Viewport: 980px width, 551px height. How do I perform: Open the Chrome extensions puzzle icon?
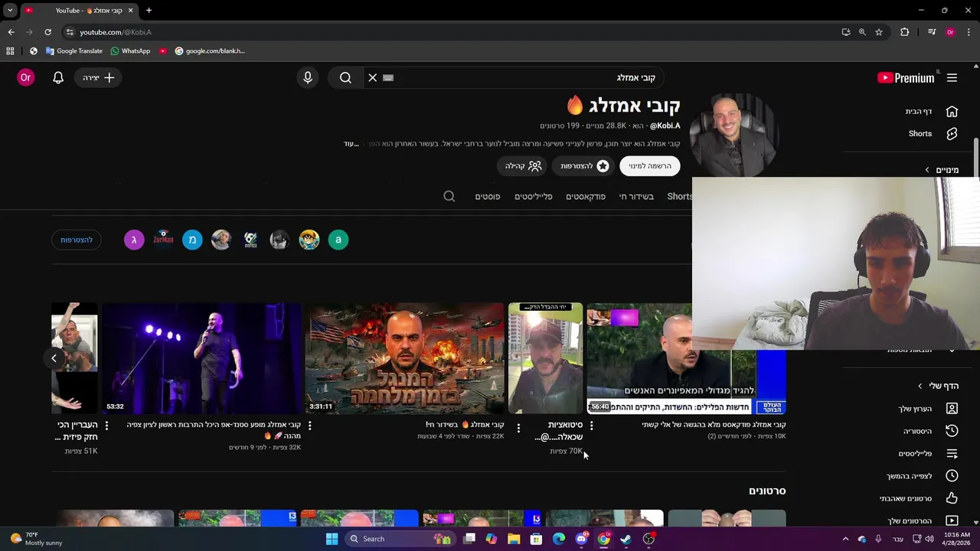pos(905,32)
